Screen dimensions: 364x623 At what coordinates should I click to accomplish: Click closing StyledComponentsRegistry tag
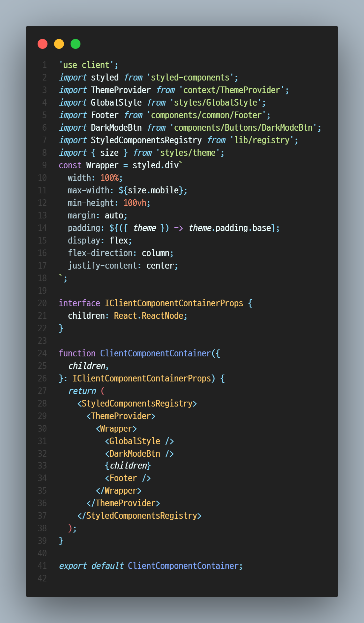(x=139, y=516)
